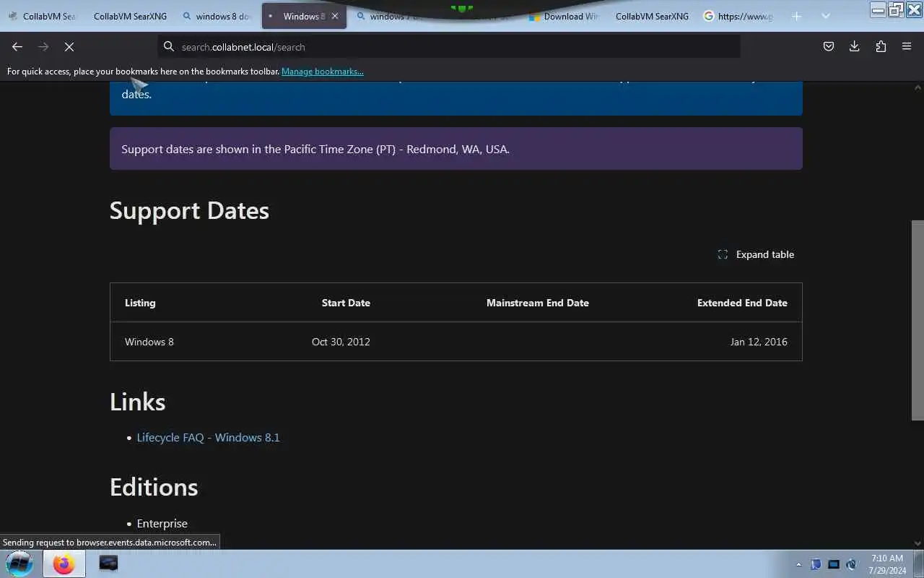
Task: Switch to CollabVM SearXNG tab beside Google tab
Action: [x=652, y=16]
